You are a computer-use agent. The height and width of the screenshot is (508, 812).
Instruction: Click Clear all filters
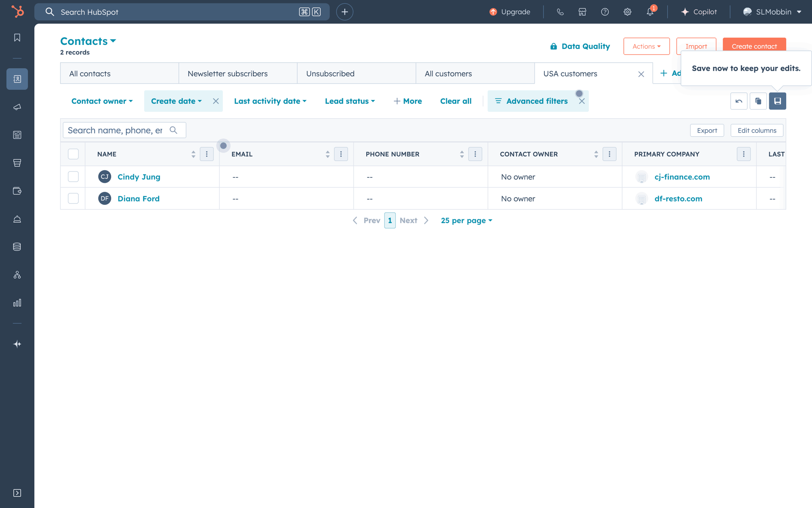point(455,101)
